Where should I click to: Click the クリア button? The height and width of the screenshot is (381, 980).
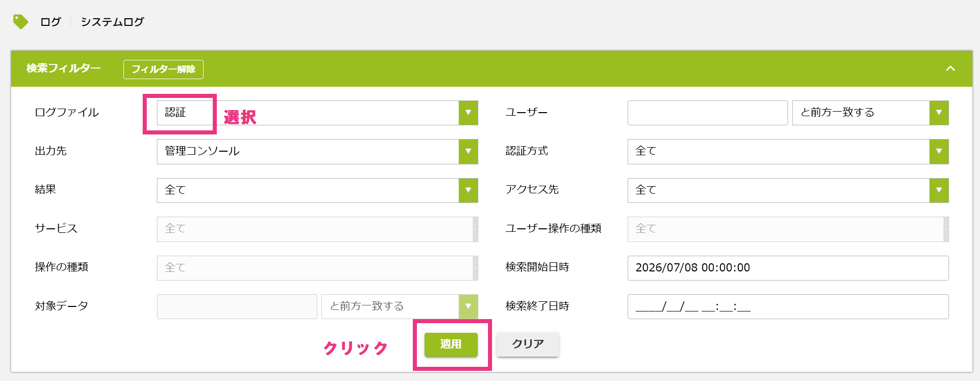tap(528, 344)
